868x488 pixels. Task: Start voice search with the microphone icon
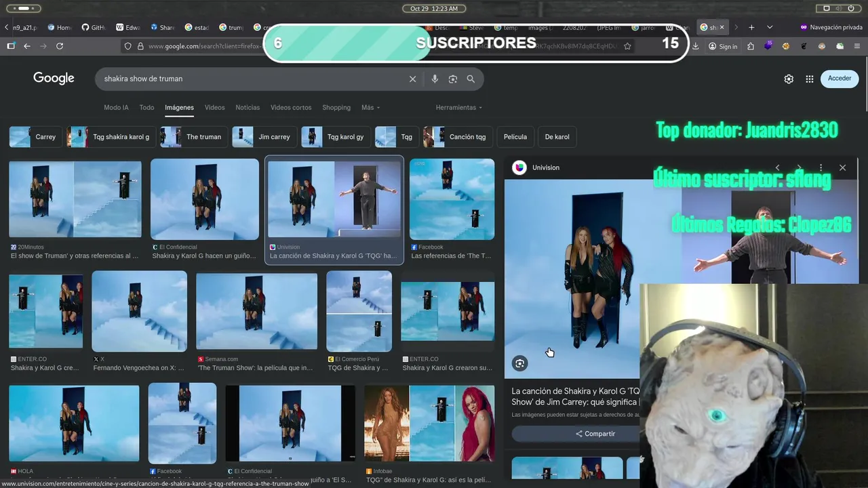(x=435, y=79)
